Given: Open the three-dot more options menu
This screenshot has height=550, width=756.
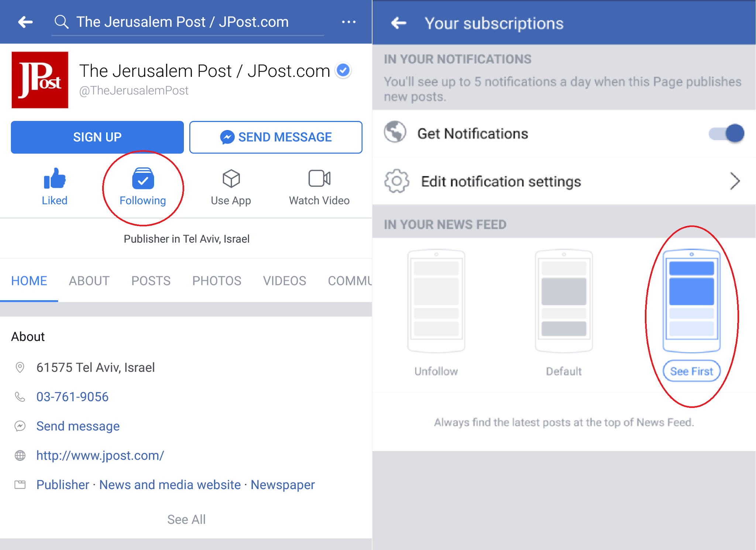Looking at the screenshot, I should [348, 22].
